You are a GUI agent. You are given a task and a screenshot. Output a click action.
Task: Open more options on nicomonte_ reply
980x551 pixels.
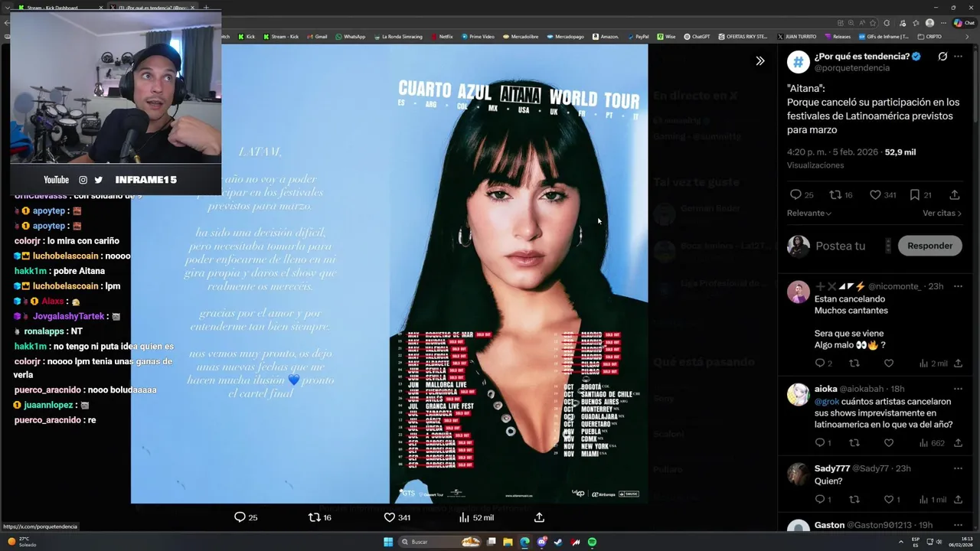coord(958,286)
